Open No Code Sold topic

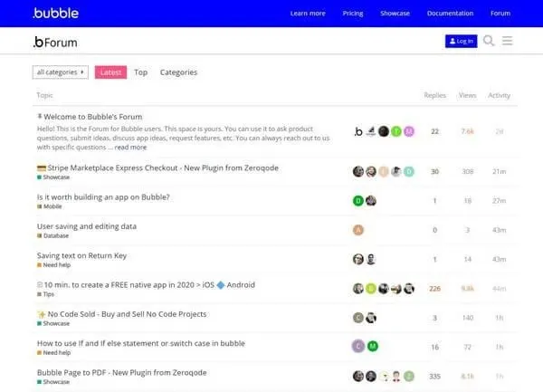pos(127,314)
